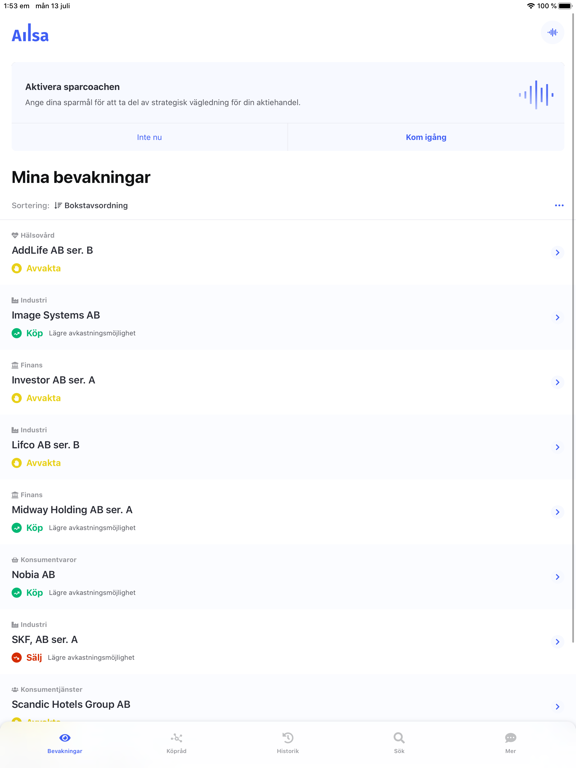Select the AddLife AB ser. B name
The image size is (576, 768).
click(x=52, y=250)
